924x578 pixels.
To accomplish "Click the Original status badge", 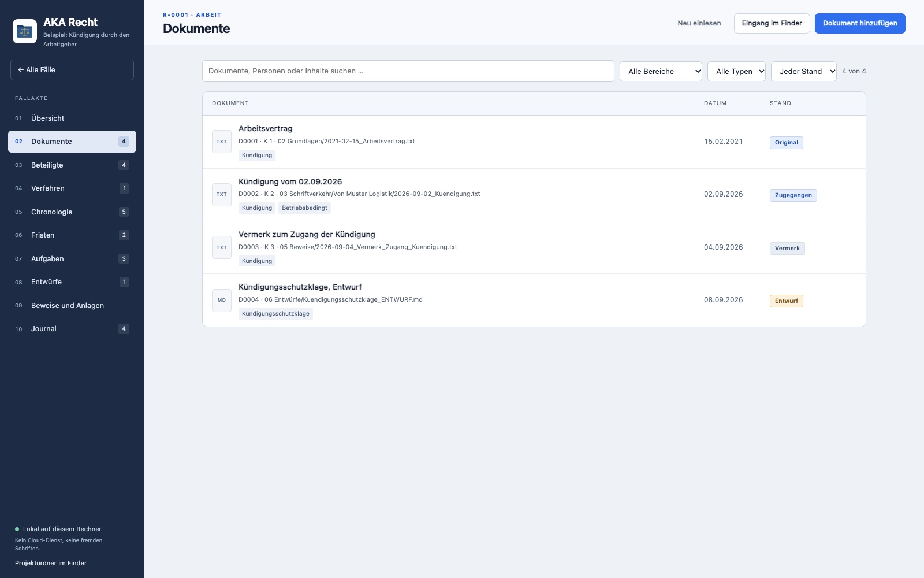I will (787, 143).
